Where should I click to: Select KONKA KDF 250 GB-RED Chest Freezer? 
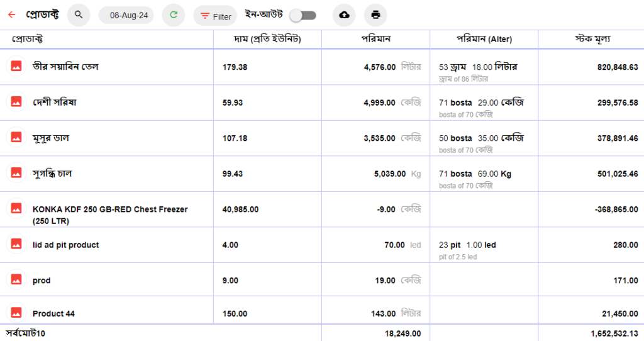click(110, 215)
